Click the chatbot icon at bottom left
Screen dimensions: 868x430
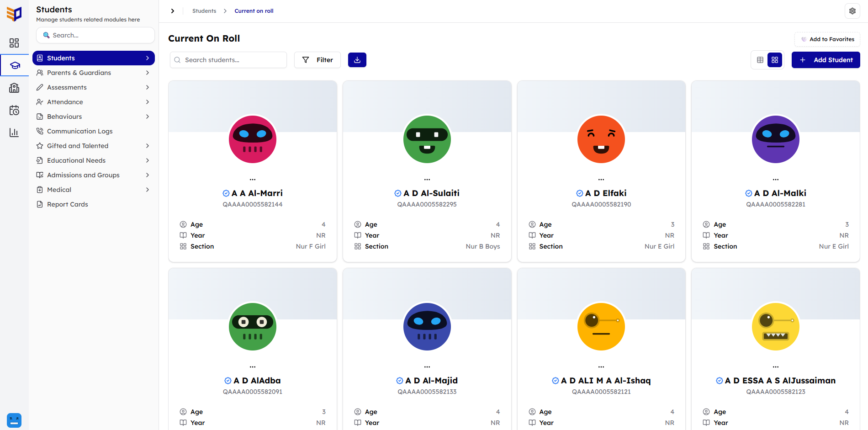point(14,419)
